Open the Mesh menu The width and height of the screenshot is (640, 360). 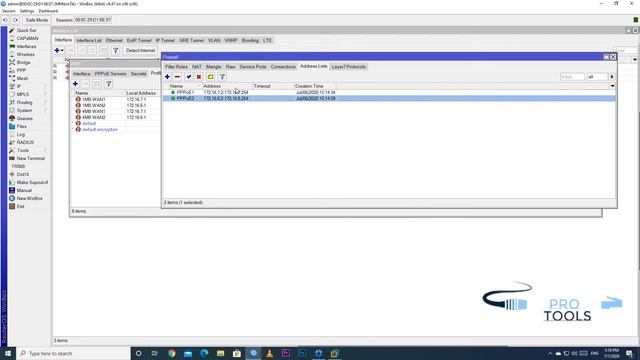coord(22,78)
